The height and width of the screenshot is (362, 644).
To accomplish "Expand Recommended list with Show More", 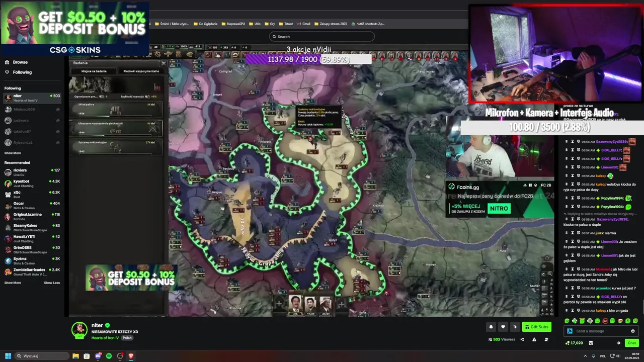I will [13, 283].
